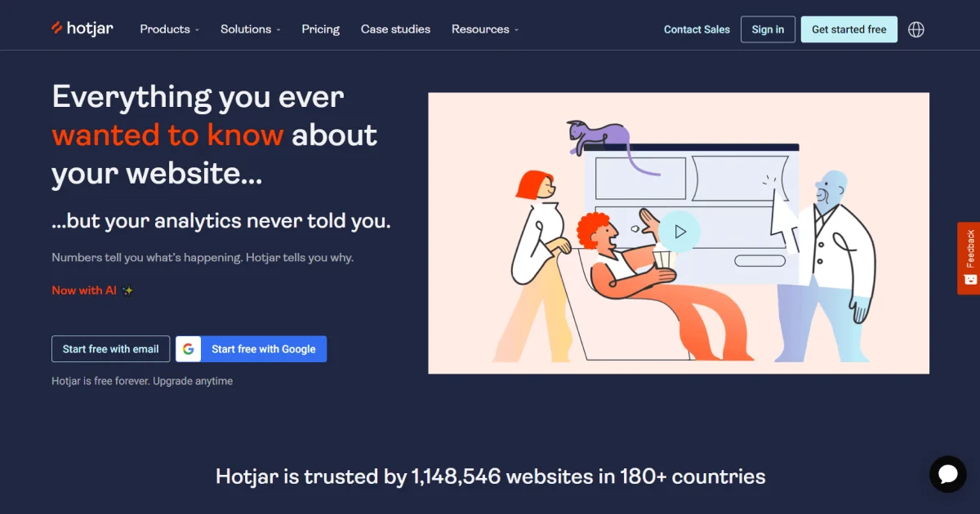The image size is (980, 514).
Task: Click the hero illustration thumbnail
Action: pos(679,233)
